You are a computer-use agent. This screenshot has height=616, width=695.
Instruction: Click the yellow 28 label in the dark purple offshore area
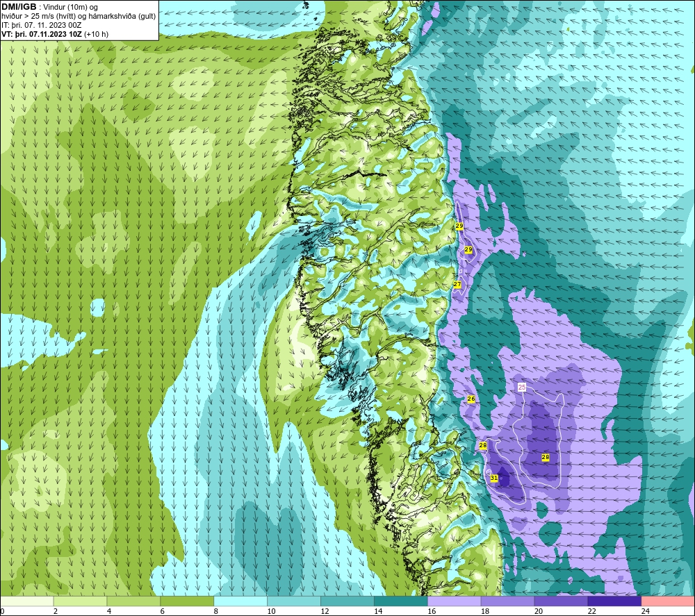pos(545,458)
